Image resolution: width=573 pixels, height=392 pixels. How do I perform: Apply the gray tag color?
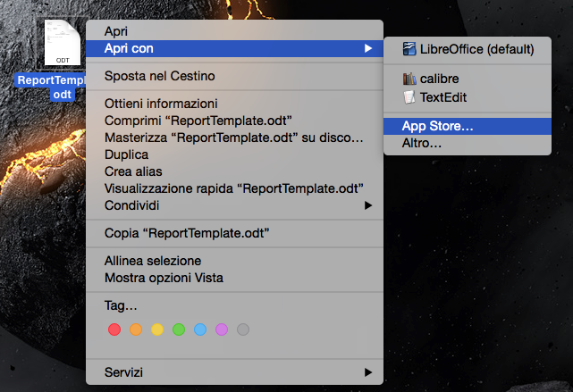[243, 329]
